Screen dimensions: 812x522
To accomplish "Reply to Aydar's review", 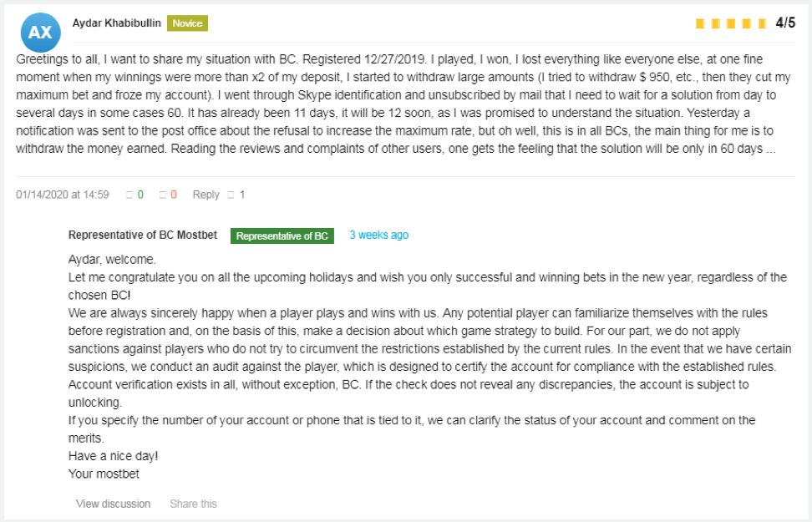I will 206,195.
